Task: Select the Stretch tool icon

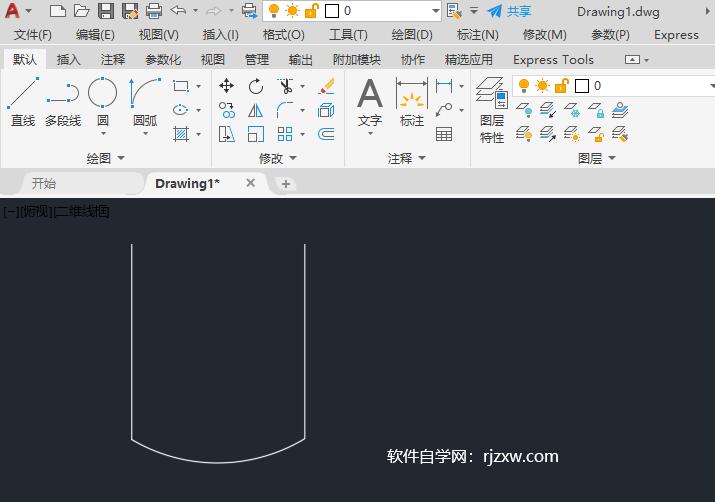Action: (227, 134)
